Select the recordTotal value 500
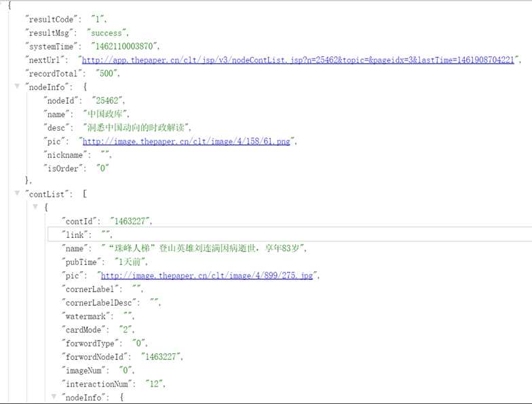532x404 pixels. point(106,73)
